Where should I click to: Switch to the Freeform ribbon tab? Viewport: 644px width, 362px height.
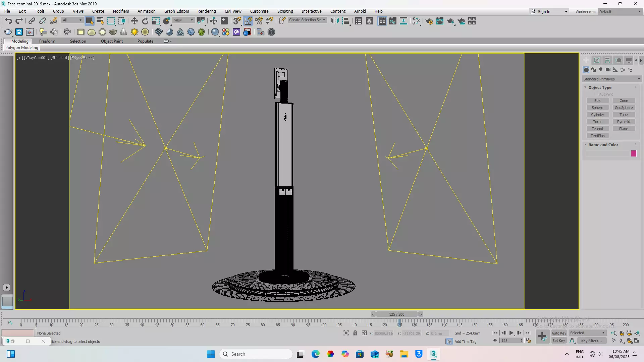pos(47,41)
